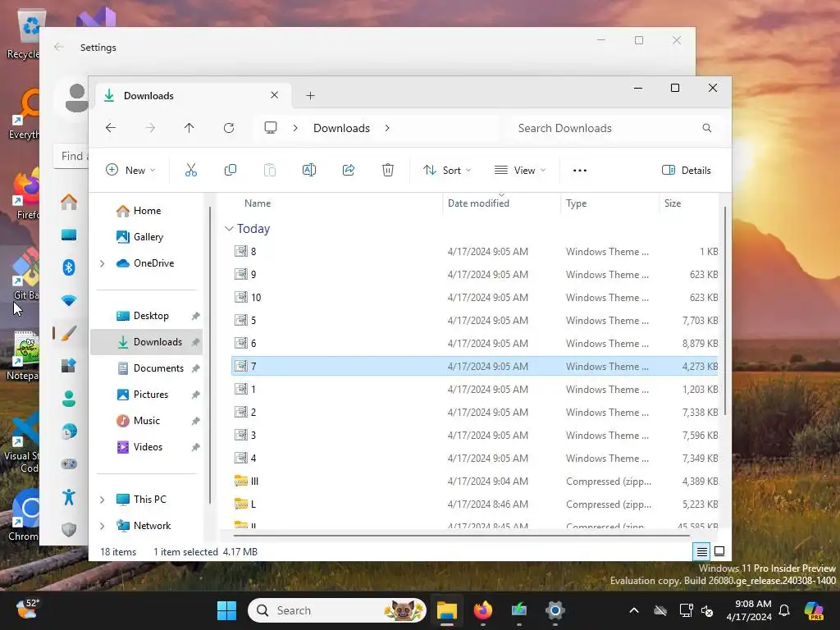
Task: Click the Search Downloads field
Action: pyautogui.click(x=616, y=128)
